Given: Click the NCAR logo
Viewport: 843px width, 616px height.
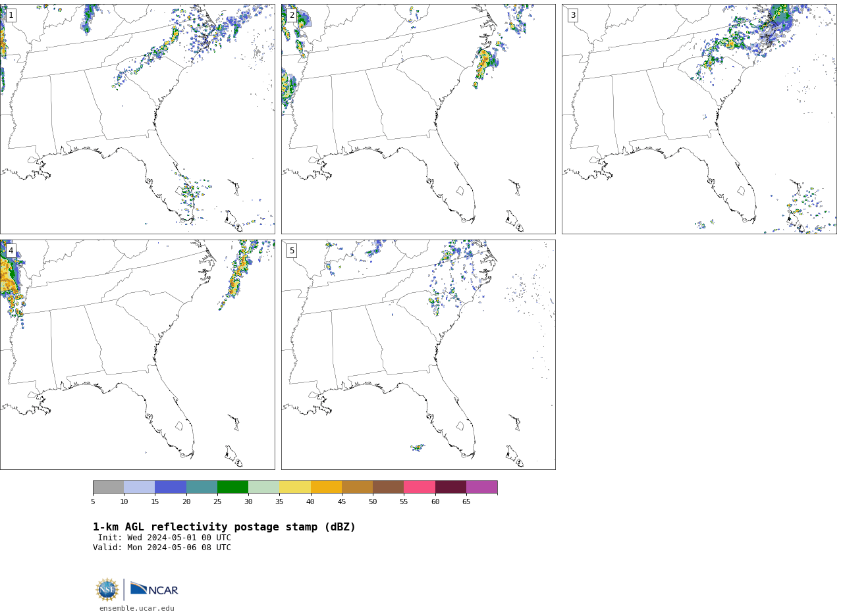Looking at the screenshot, I should (154, 589).
